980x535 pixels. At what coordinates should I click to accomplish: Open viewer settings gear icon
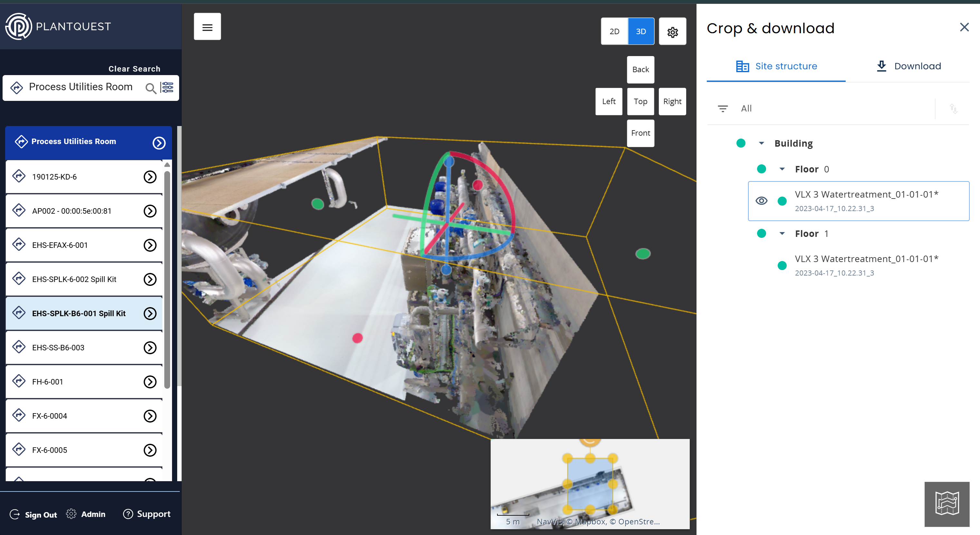pyautogui.click(x=672, y=32)
